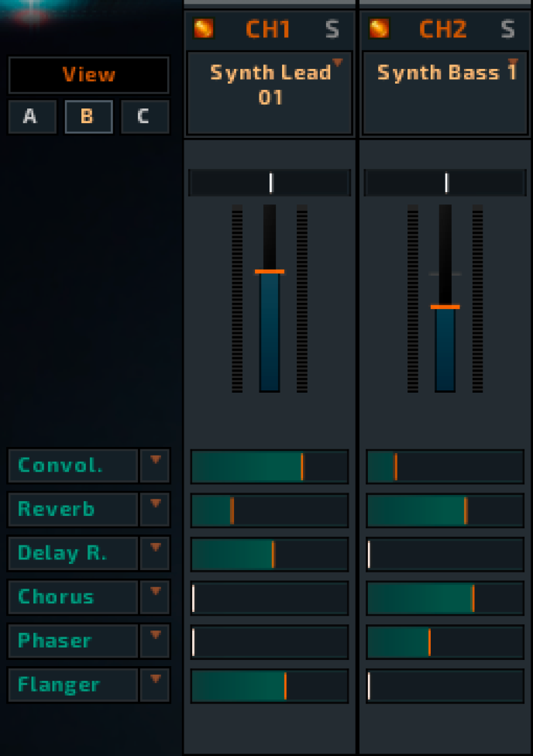The width and height of the screenshot is (533, 756).
Task: Click the orange power icon on CH2
Action: coord(379,29)
